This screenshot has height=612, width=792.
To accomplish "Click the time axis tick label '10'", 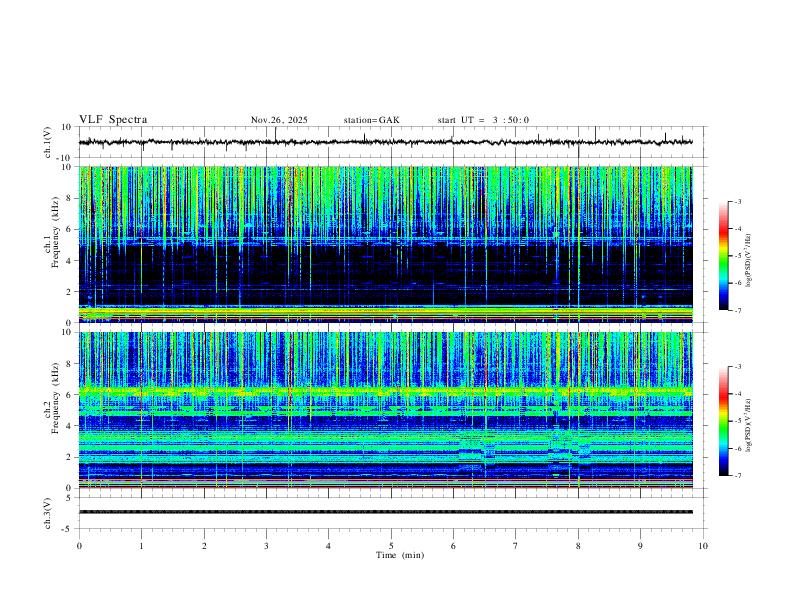I will tap(703, 546).
